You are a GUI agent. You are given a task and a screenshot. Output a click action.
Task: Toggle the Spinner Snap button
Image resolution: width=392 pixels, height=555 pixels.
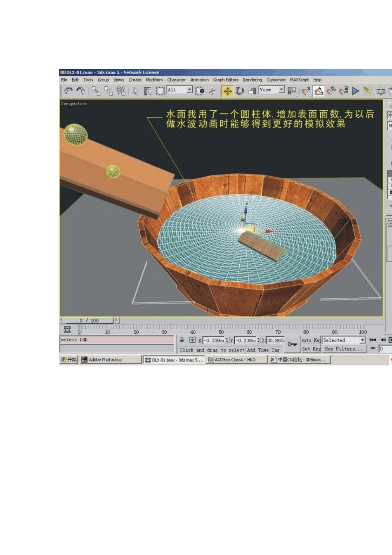click(x=343, y=91)
